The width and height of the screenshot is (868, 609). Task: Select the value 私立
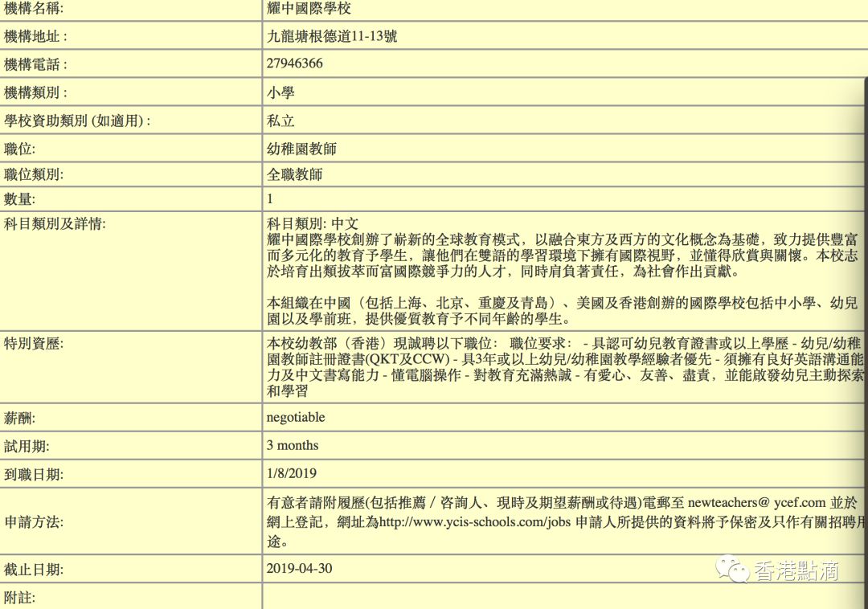[280, 121]
